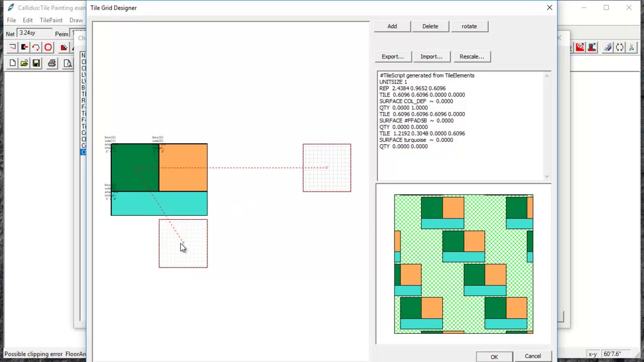The image size is (644, 362).
Task: Click the 'REP 2.4384 0.9652 0.6096' script line
Action: [412, 88]
